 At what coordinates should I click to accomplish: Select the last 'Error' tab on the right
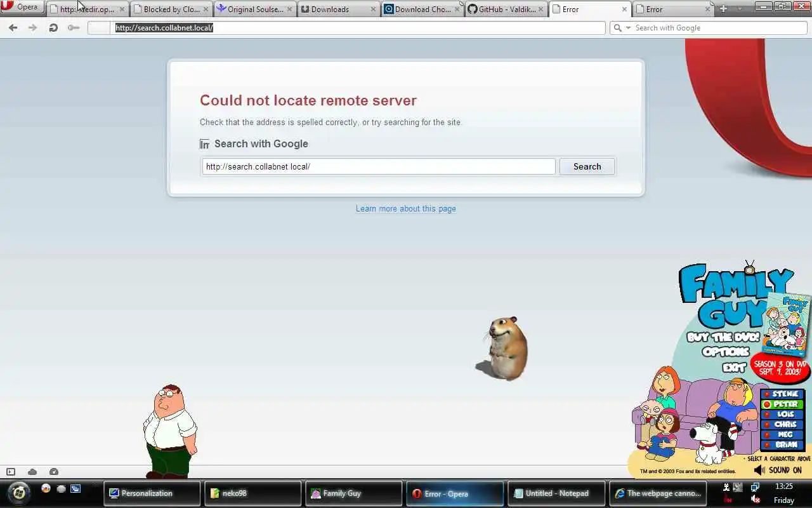(x=674, y=10)
